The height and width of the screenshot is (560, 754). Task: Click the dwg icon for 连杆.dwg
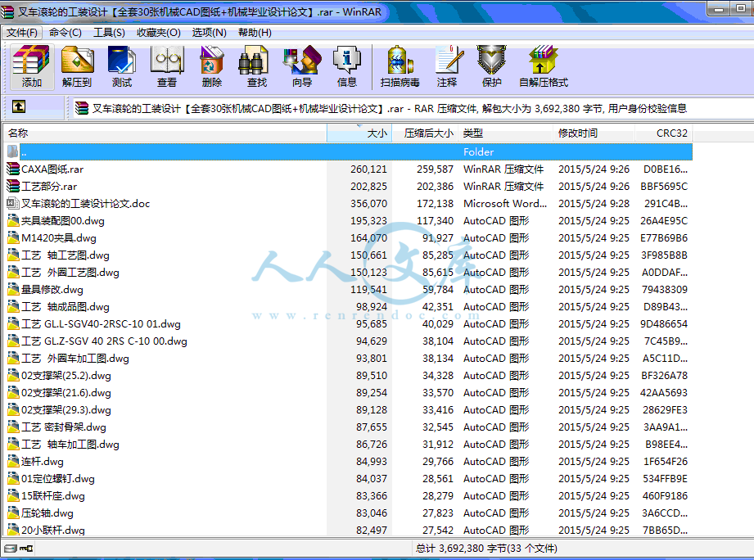tap(13, 462)
